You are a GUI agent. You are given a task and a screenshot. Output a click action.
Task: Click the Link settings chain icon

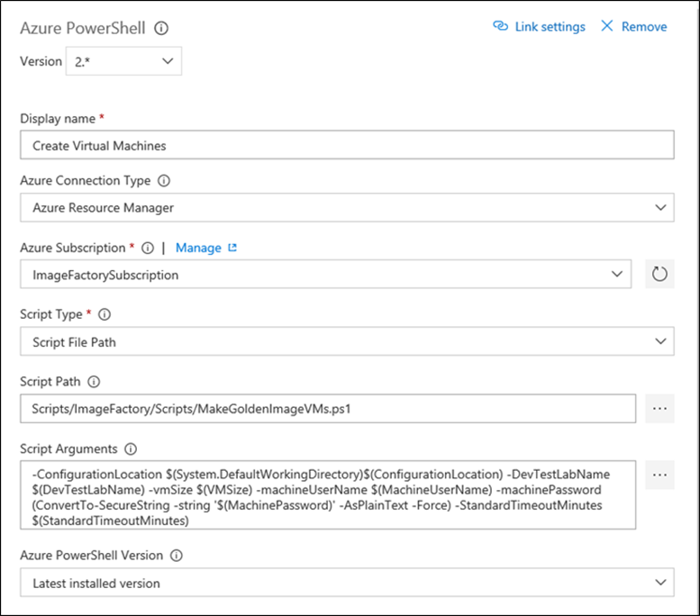click(501, 27)
